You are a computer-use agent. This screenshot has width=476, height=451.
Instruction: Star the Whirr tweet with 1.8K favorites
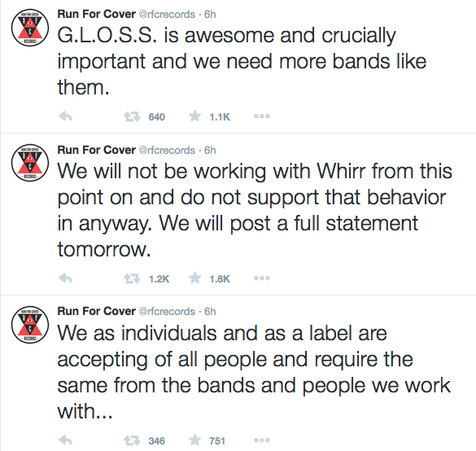(x=194, y=278)
